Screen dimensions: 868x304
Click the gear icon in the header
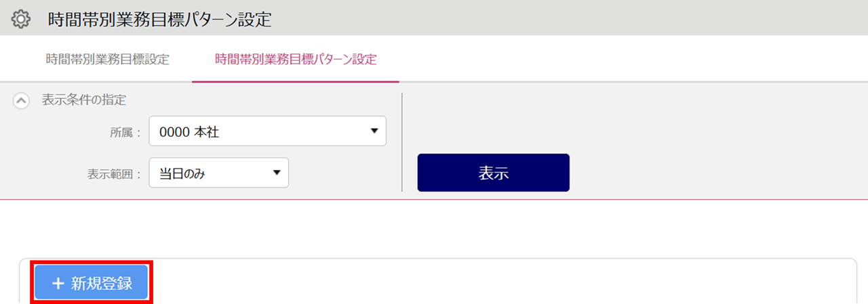pos(22,19)
